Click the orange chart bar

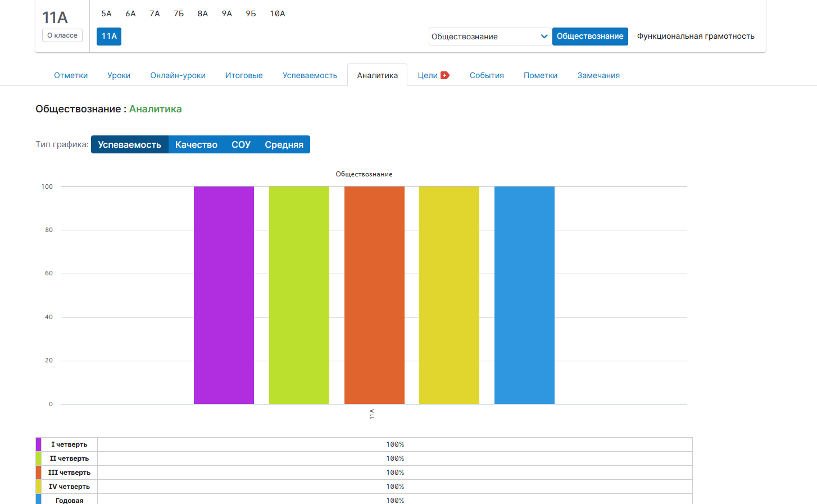pos(374,295)
